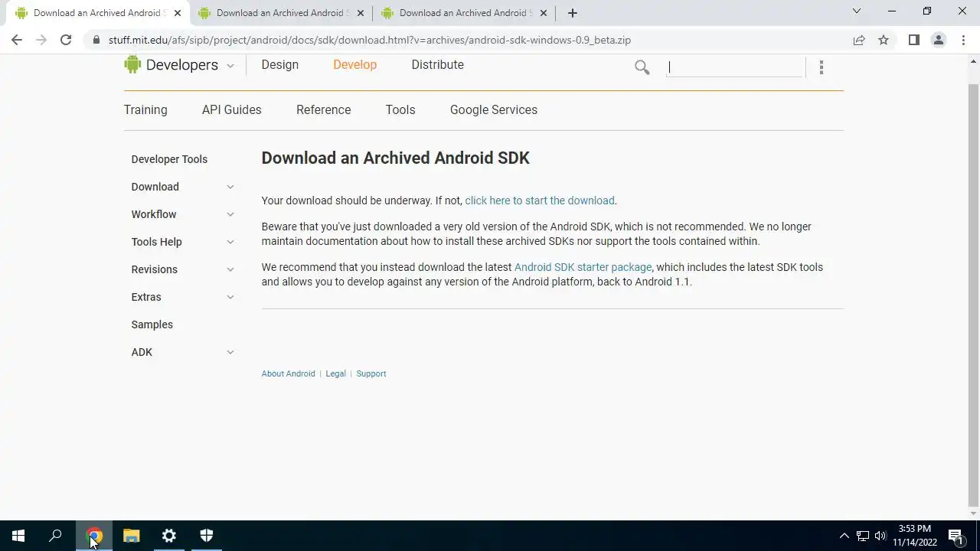Open File Explorer from the taskbar
980x551 pixels.
tap(132, 536)
